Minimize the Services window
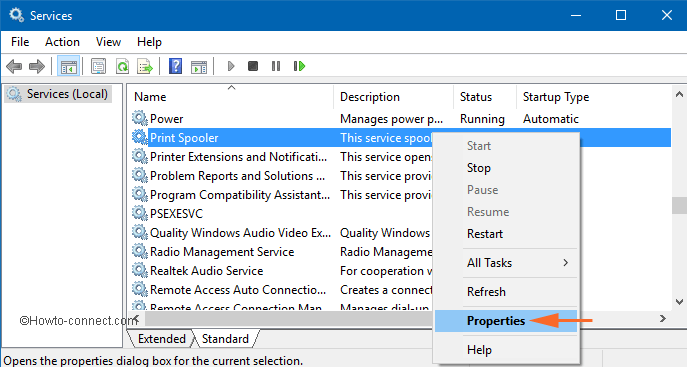Screen dimensions: 687x367 [x=576, y=15]
